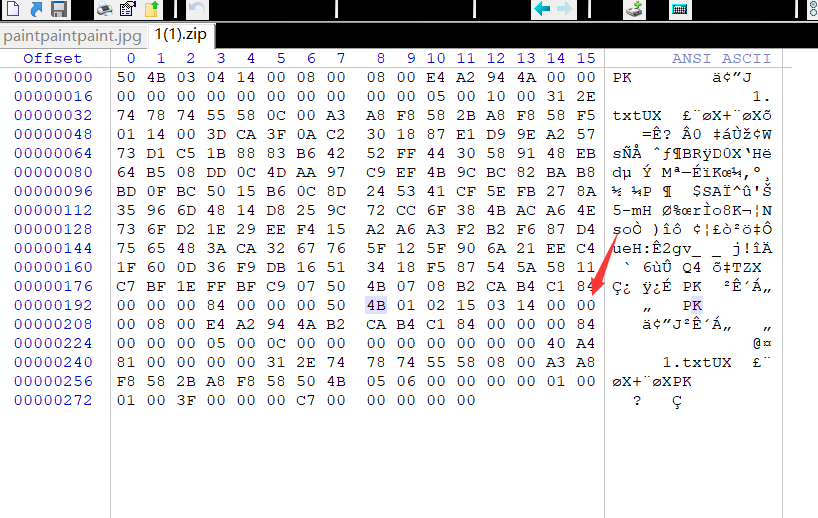Save the file with floppy disk icon
Screen dimensions: 818x518
tap(59, 8)
